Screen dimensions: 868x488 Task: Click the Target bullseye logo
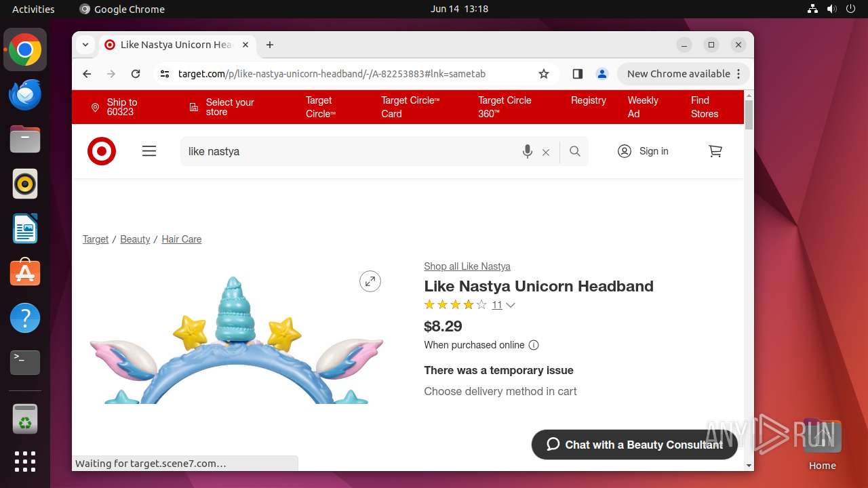(102, 151)
